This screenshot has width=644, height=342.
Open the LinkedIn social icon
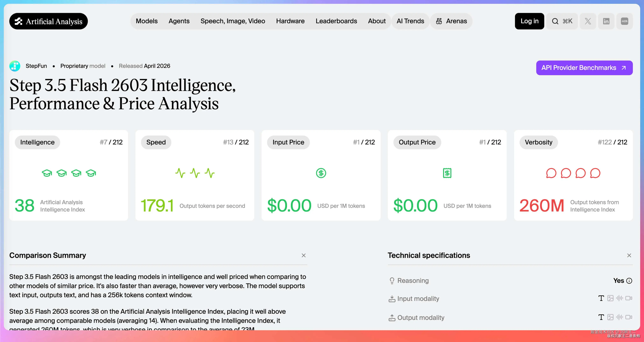(x=606, y=21)
